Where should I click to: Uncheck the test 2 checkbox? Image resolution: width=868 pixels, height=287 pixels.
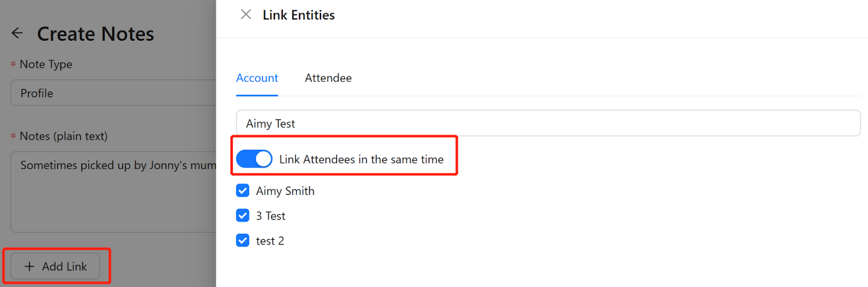click(242, 241)
